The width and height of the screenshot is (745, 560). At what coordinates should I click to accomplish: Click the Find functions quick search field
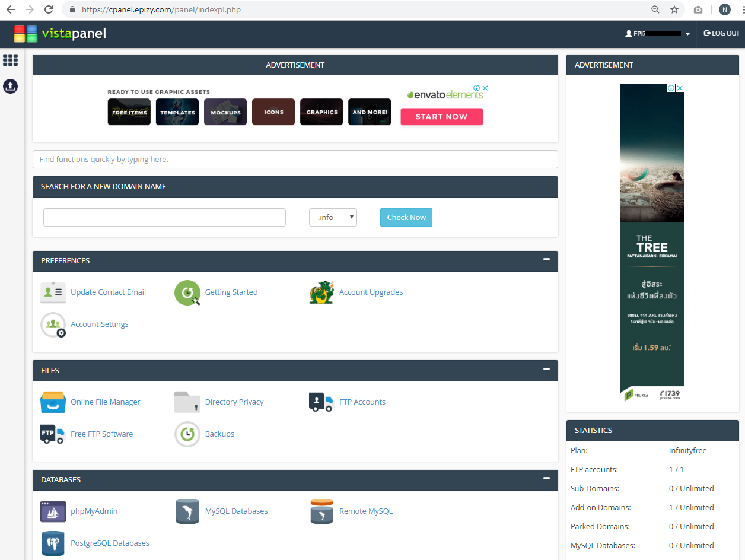[x=295, y=160]
